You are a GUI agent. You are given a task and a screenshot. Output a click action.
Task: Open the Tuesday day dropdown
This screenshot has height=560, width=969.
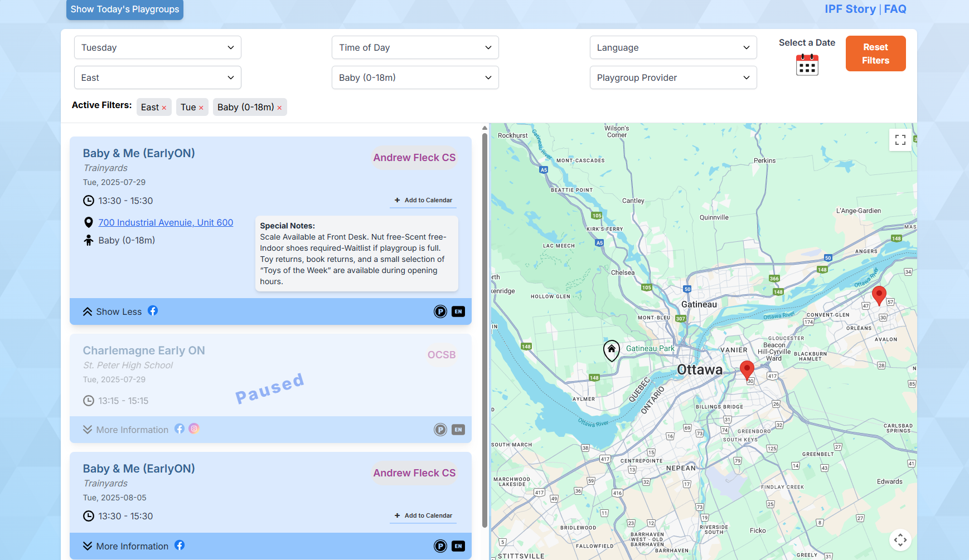(158, 47)
